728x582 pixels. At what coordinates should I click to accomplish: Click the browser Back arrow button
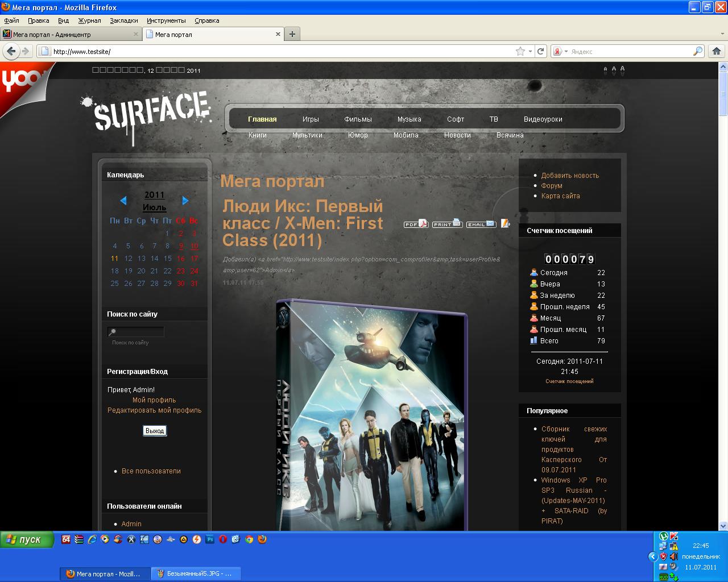click(11, 51)
